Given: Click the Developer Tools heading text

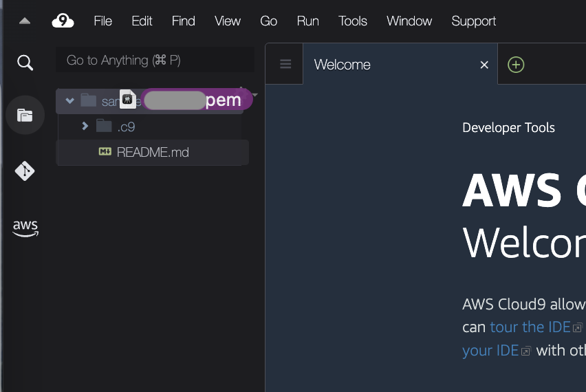Looking at the screenshot, I should click(x=508, y=128).
